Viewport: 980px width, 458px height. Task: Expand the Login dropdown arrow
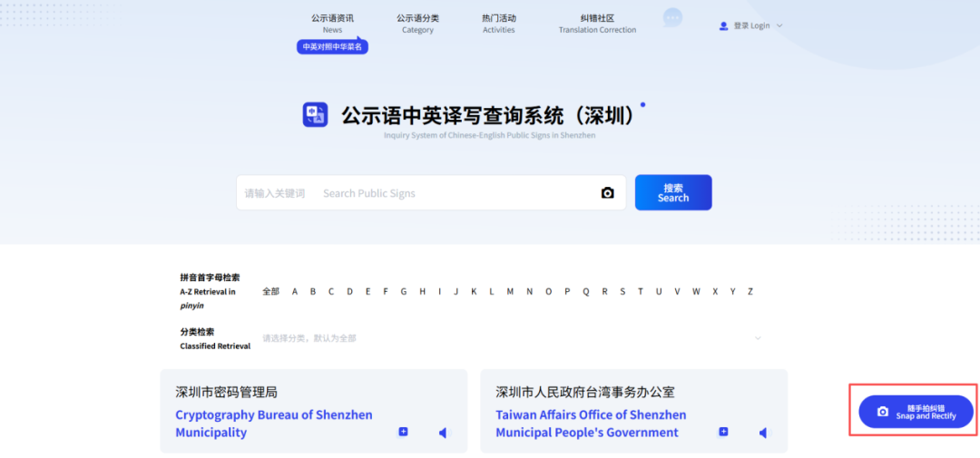[x=779, y=26]
